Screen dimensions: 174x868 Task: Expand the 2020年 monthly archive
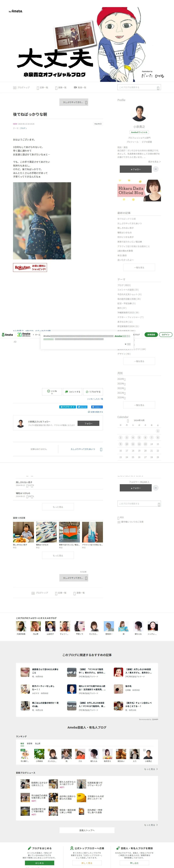[x=121, y=398]
